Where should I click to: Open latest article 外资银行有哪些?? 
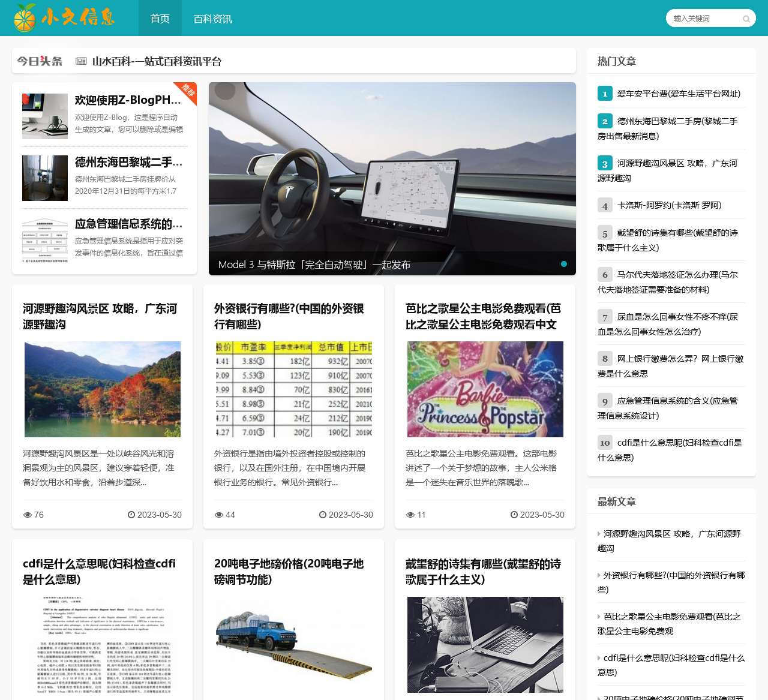[x=671, y=582]
